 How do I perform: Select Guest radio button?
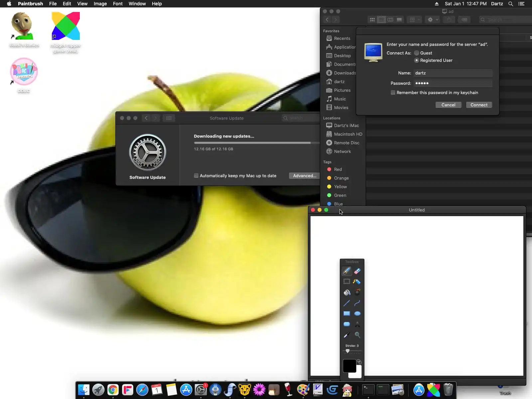pos(417,53)
